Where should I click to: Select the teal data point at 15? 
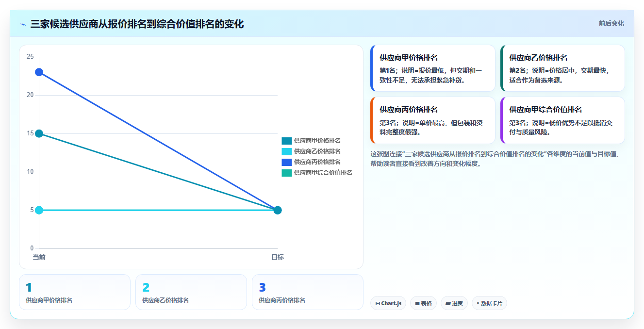39,133
